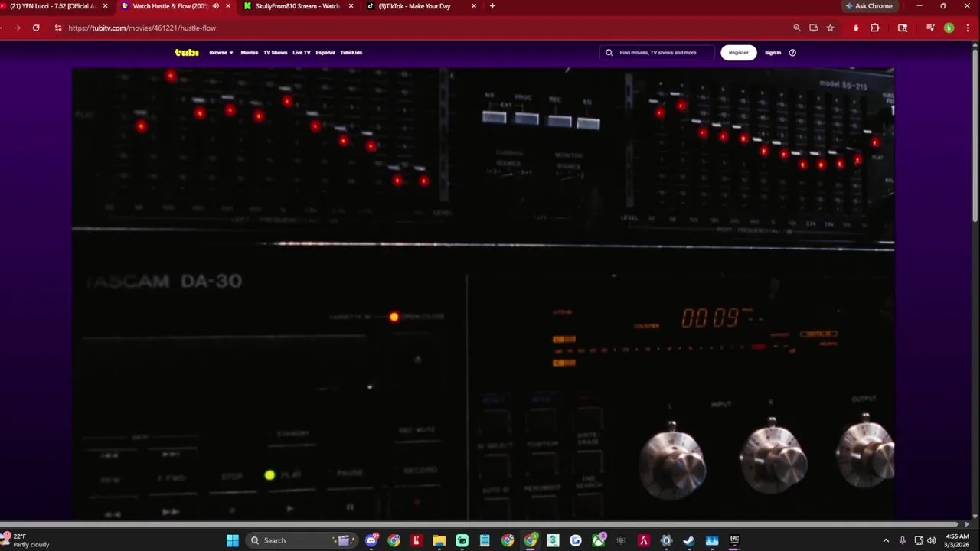
Task: Switch to Español content
Action: pyautogui.click(x=325, y=53)
